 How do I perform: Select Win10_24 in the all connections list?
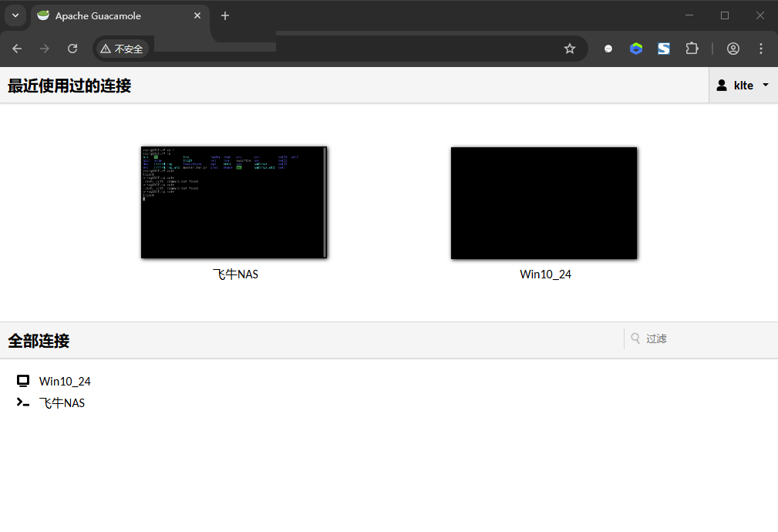(65, 381)
